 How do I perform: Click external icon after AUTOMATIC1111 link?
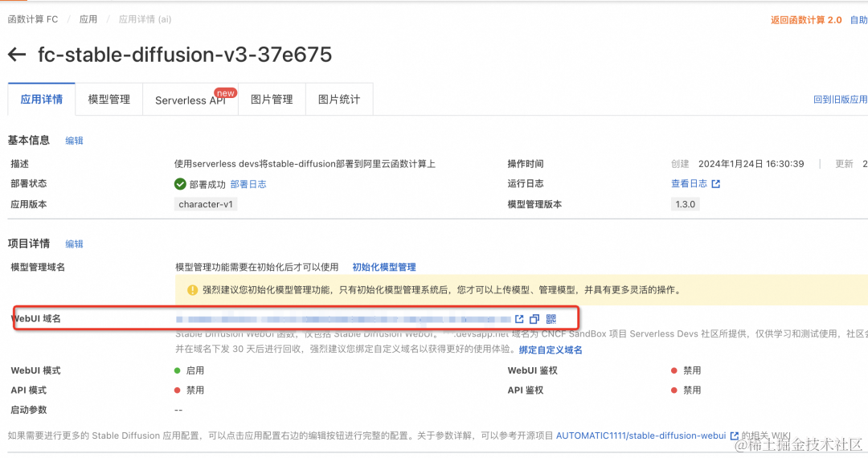tap(734, 436)
